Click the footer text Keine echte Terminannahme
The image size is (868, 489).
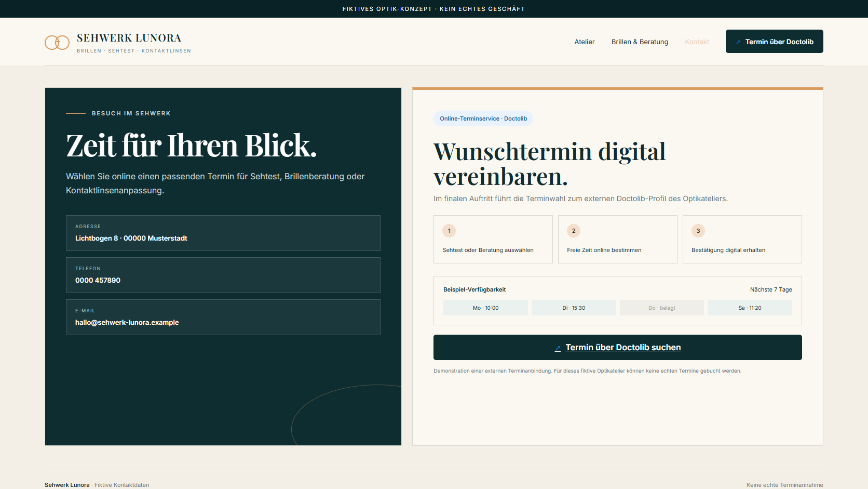coord(785,485)
